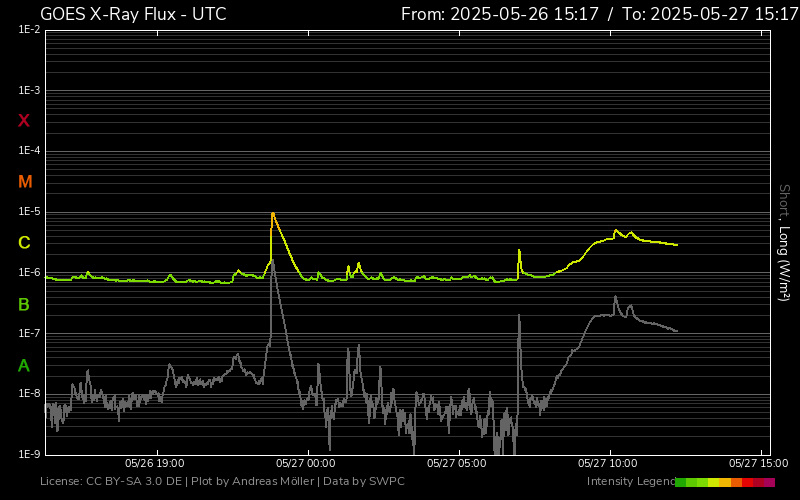Click the 'Intensity Legend' label

(631, 481)
